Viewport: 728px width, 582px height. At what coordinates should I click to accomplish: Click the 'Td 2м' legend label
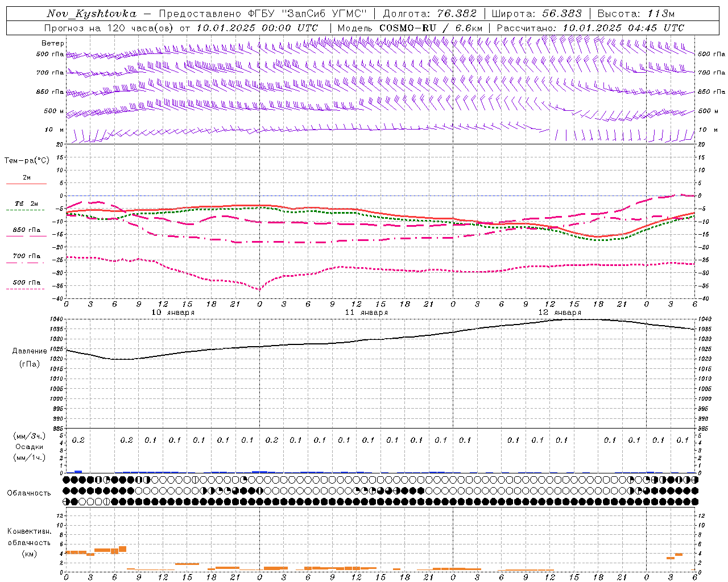27,203
